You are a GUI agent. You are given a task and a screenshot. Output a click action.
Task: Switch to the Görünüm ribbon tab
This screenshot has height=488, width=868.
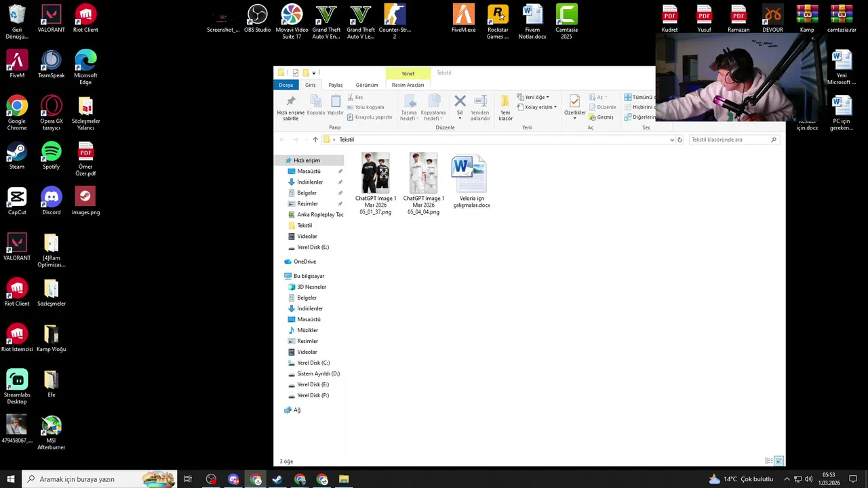[x=367, y=85]
